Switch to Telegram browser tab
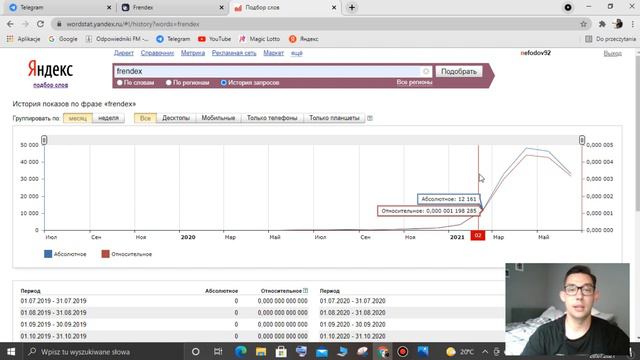640x360 pixels. pos(59,7)
